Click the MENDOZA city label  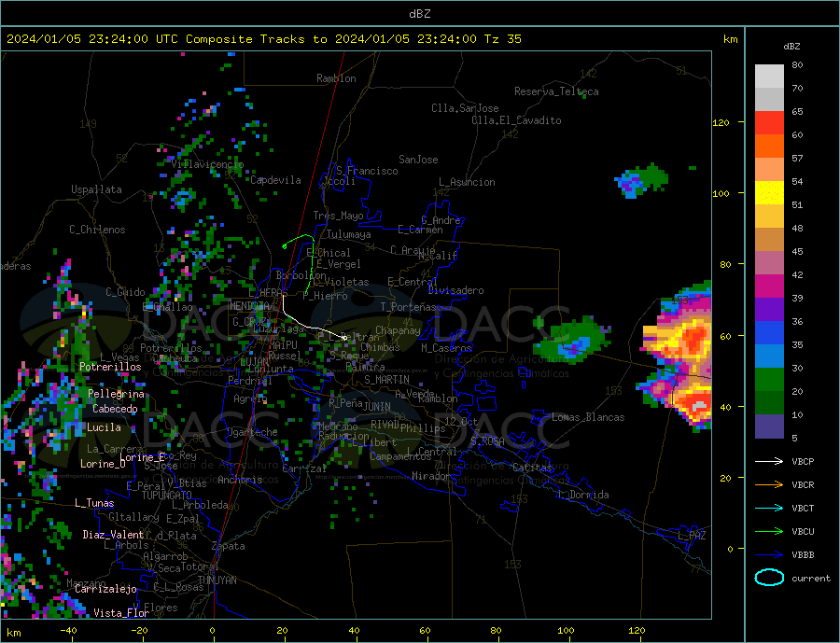coord(251,306)
